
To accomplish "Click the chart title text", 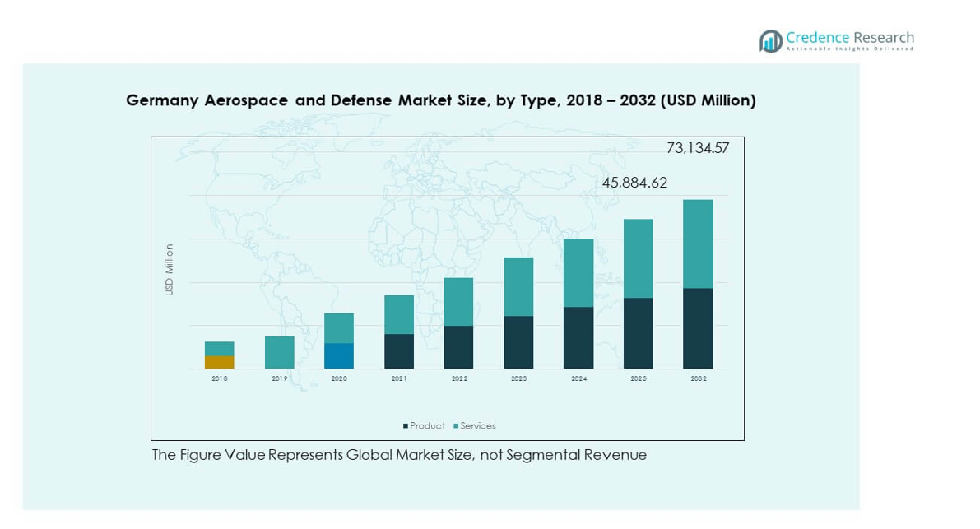I will click(440, 100).
